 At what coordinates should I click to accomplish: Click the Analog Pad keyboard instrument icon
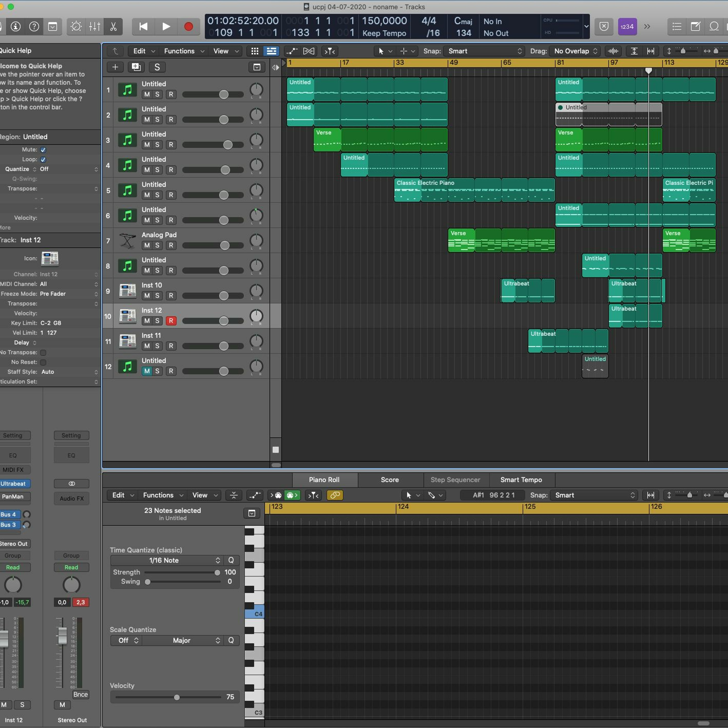tap(127, 240)
